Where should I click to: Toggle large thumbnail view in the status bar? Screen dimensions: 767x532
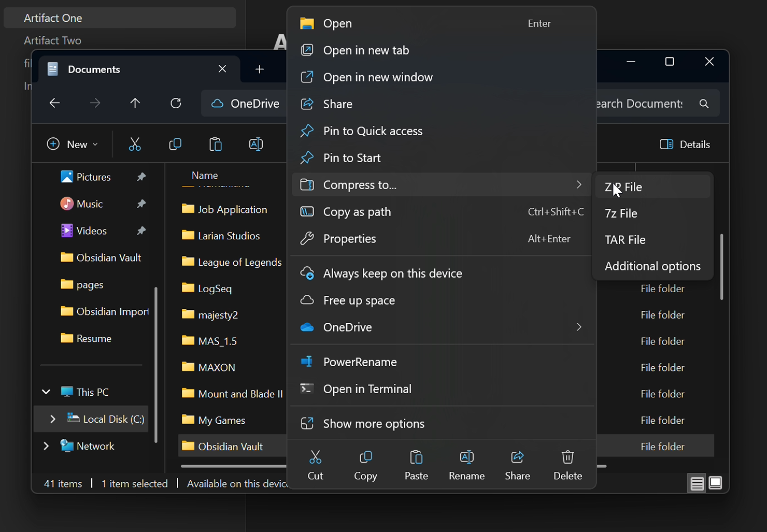click(x=716, y=483)
